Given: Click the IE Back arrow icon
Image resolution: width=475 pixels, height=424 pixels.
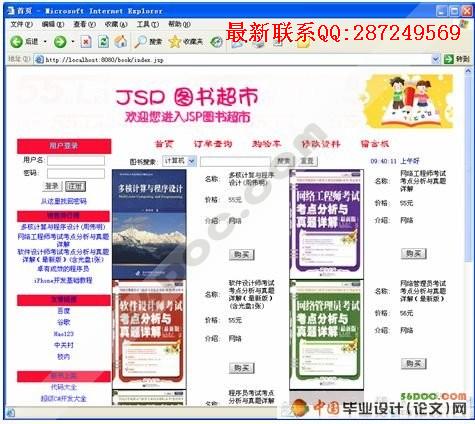Looking at the screenshot, I should click(16, 42).
